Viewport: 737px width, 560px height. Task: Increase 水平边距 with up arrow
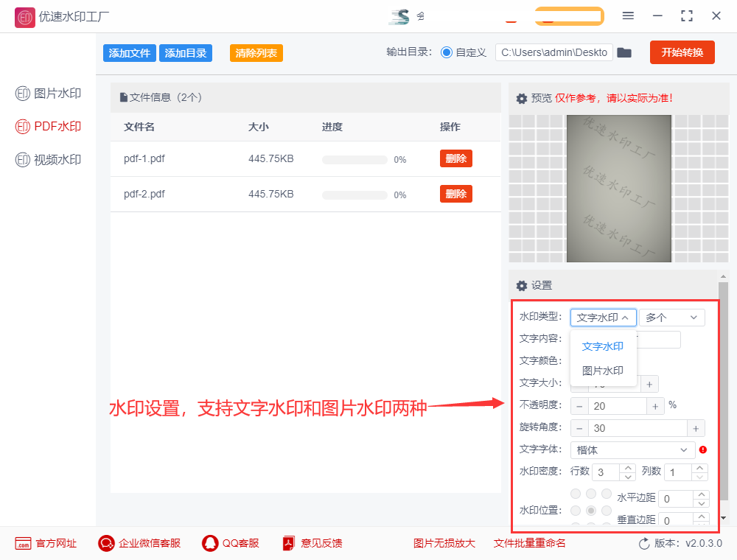[702, 494]
